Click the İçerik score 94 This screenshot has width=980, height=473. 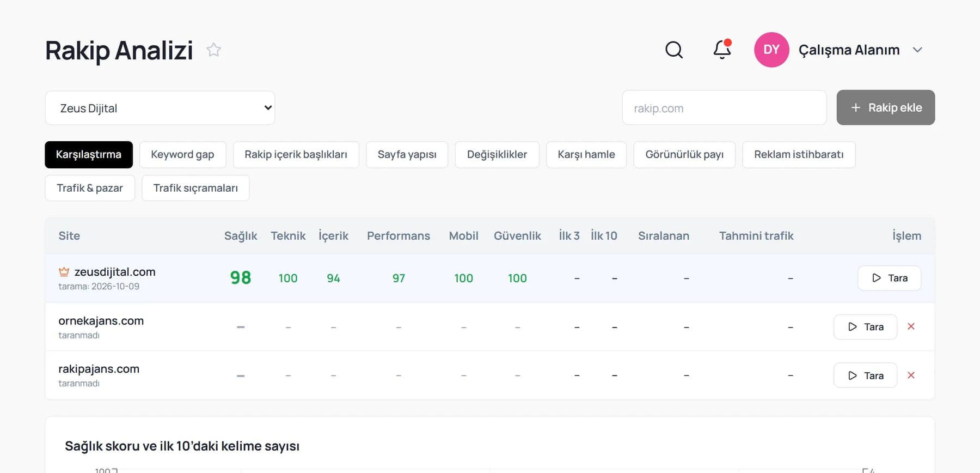point(333,278)
